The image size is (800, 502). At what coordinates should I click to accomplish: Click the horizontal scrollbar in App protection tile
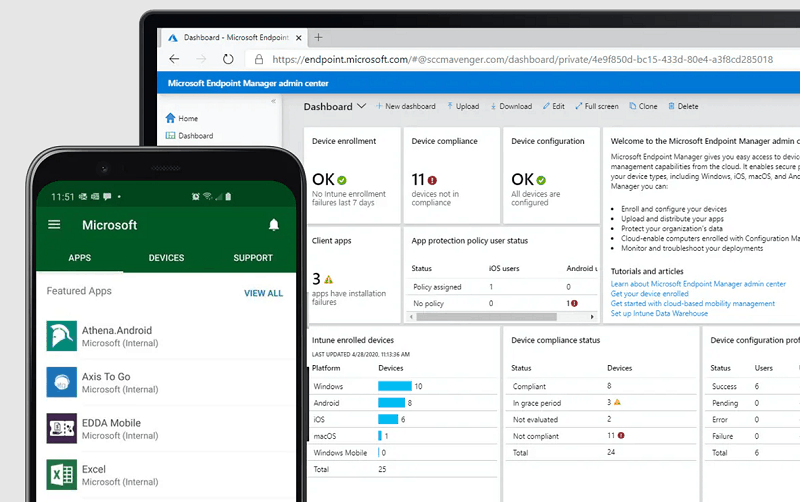[x=486, y=317]
